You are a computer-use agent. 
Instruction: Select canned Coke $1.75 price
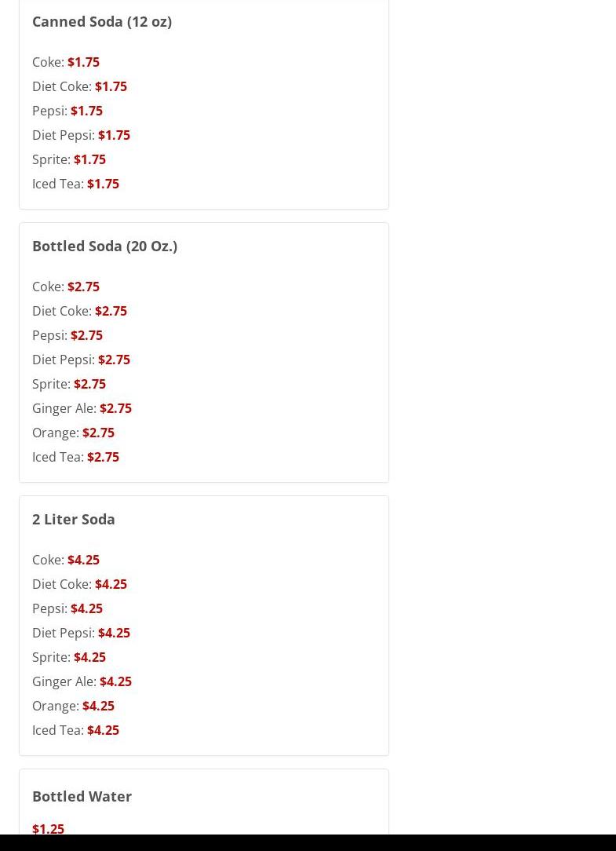[x=83, y=62]
